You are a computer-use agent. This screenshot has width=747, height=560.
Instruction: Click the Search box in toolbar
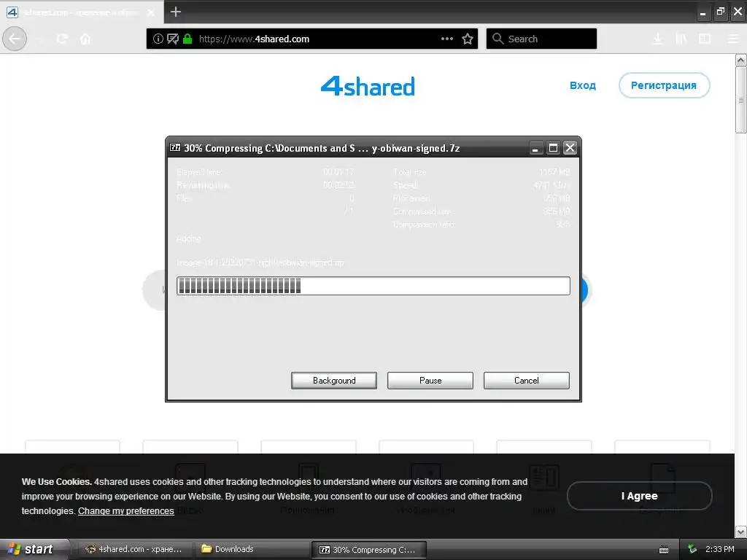[x=541, y=39]
